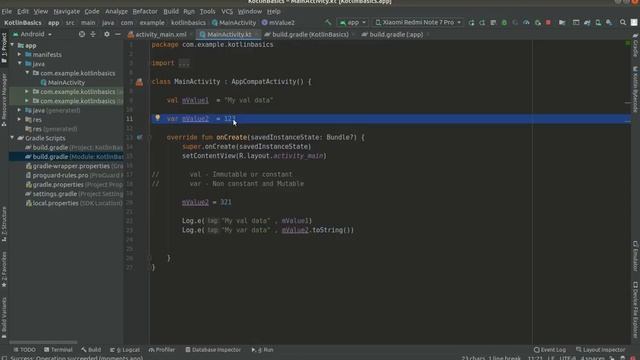Click the scroll-from-source target icon in Project panel
This screenshot has height=360, width=640.
pos(82,34)
